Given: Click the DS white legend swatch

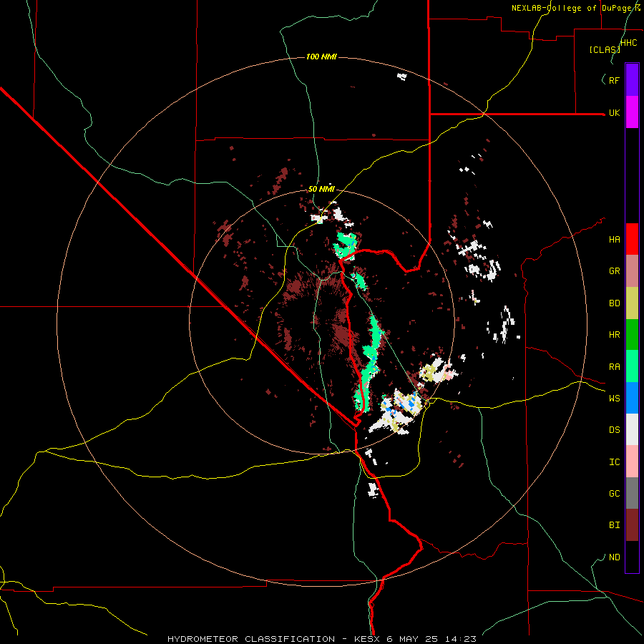Looking at the screenshot, I should pos(632,429).
